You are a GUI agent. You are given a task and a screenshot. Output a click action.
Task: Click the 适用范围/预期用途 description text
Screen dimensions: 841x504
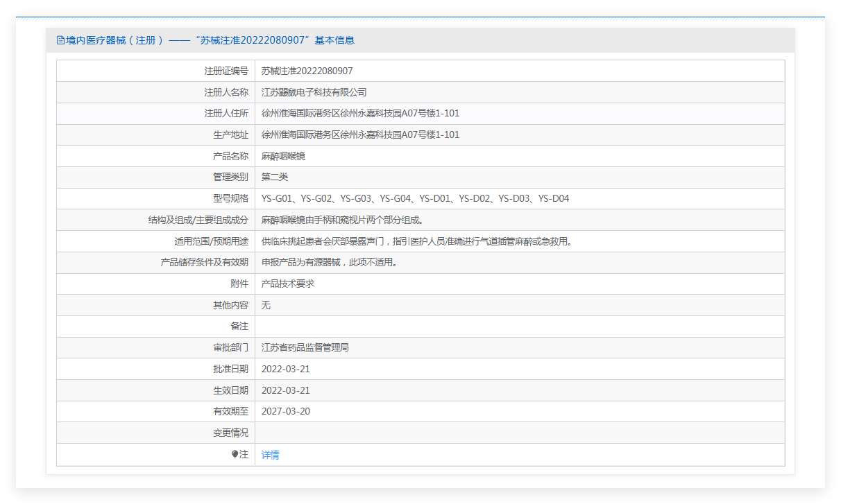[x=416, y=241]
